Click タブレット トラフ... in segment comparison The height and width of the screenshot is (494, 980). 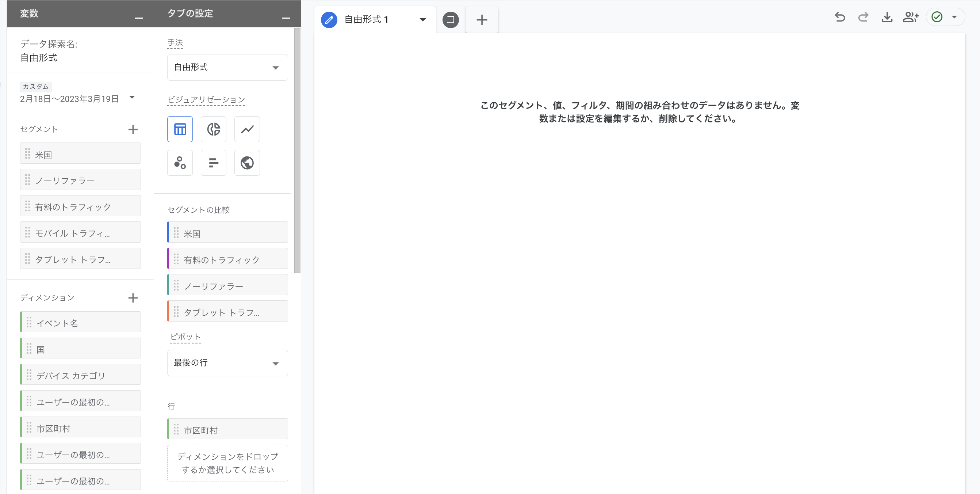tap(227, 311)
